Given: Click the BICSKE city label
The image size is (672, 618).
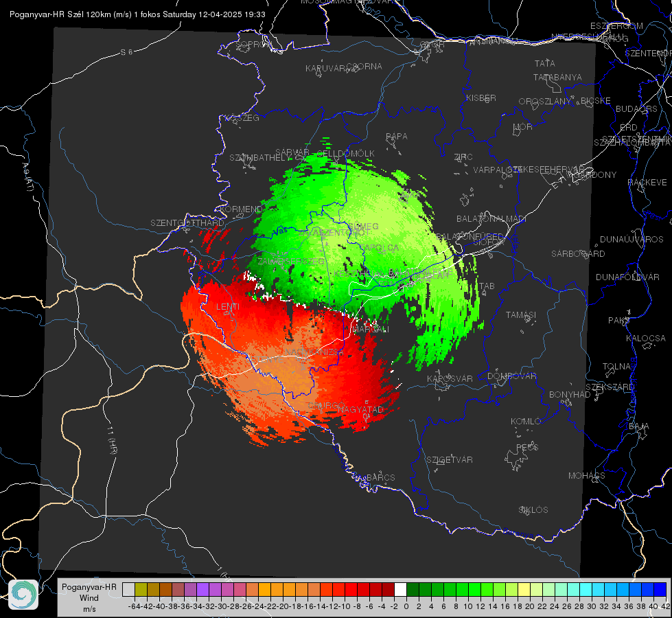Looking at the screenshot, I should pyautogui.click(x=595, y=100).
